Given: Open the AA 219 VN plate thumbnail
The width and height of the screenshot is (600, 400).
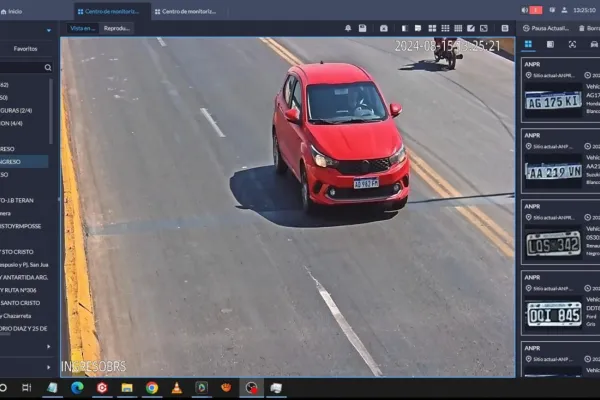Looking at the screenshot, I should [553, 172].
